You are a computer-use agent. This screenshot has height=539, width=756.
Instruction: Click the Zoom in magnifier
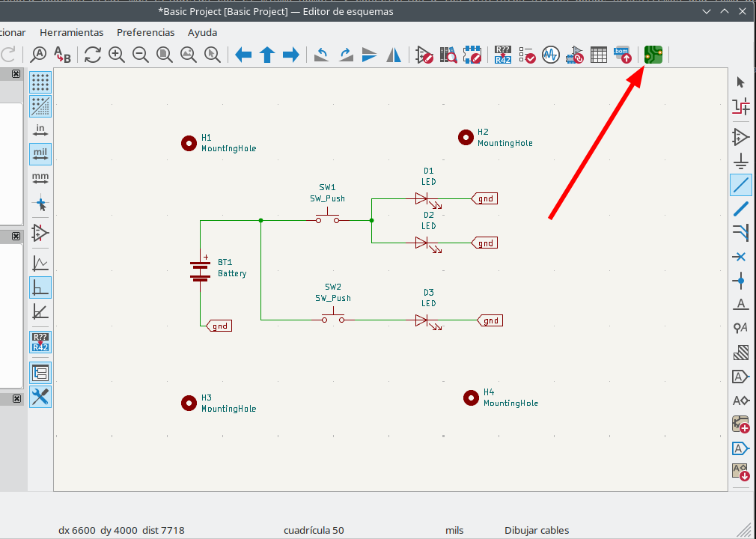(117, 55)
